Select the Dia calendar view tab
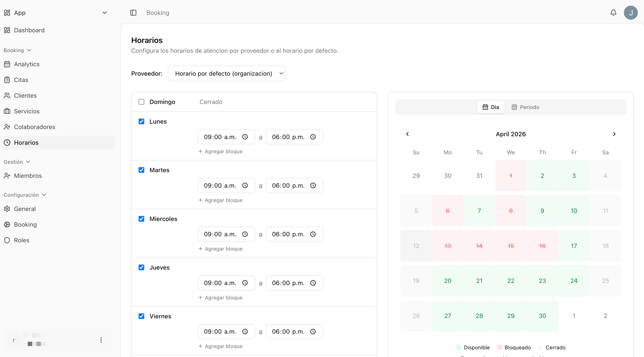 [490, 107]
